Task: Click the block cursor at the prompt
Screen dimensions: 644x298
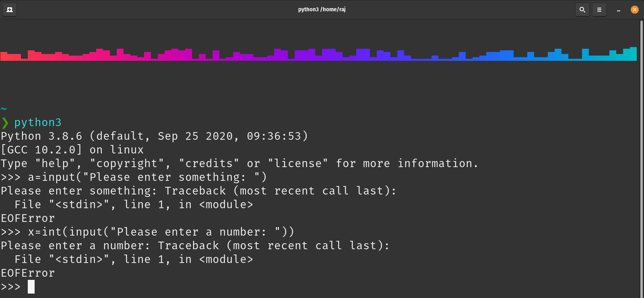Action: pyautogui.click(x=31, y=287)
